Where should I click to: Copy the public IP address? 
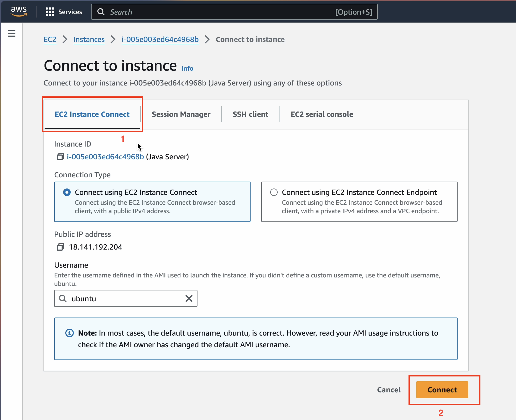tap(60, 247)
